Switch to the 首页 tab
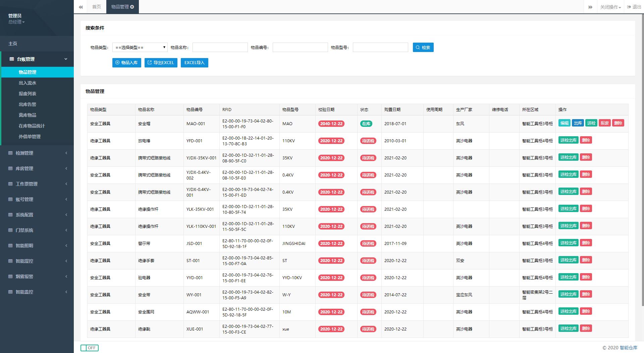 pyautogui.click(x=97, y=7)
